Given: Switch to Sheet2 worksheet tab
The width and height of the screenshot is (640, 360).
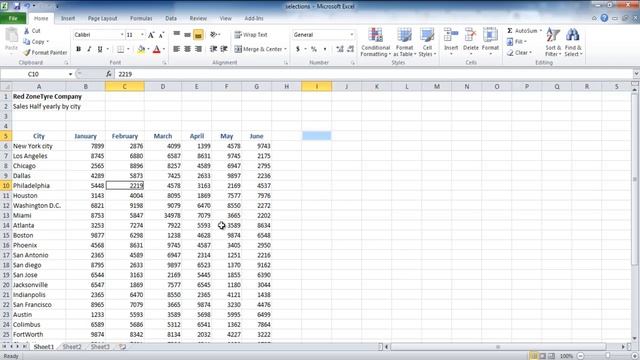Looking at the screenshot, I should tap(72, 347).
